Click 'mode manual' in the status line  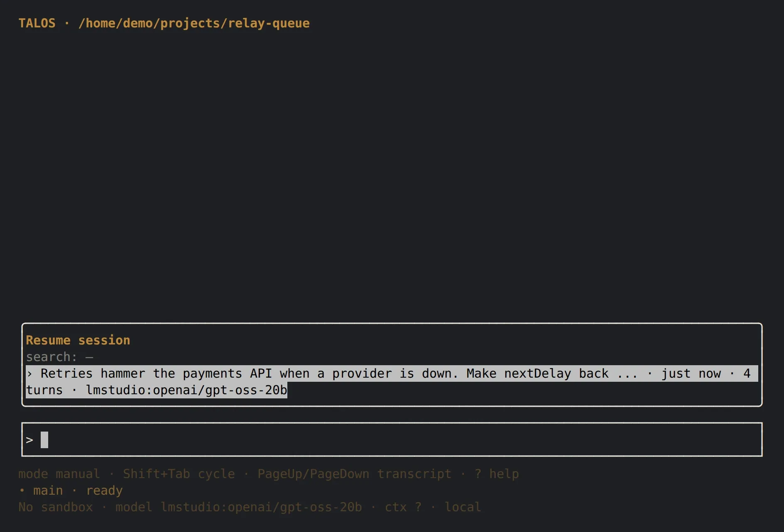(59, 474)
